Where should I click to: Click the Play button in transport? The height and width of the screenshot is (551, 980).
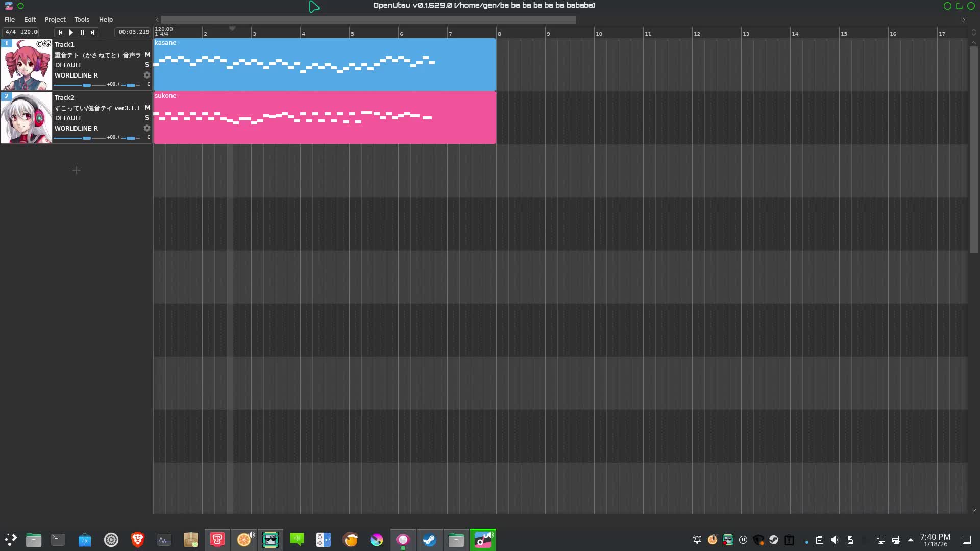click(x=71, y=32)
